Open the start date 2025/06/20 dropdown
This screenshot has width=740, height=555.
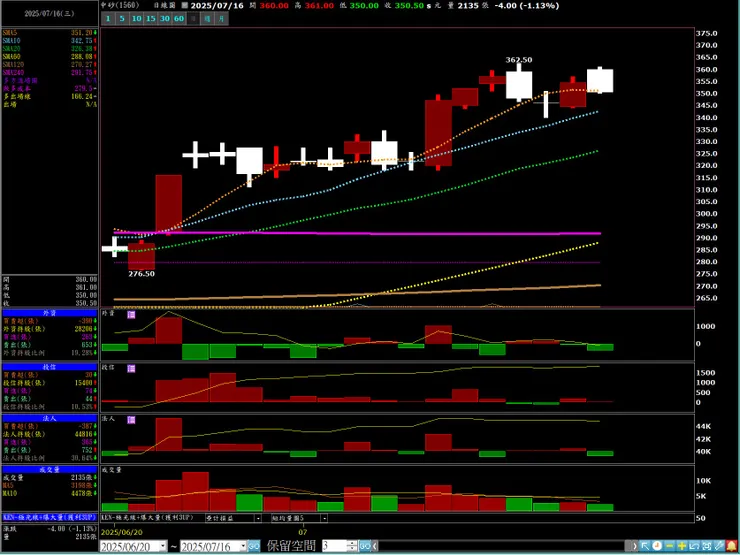pyautogui.click(x=163, y=546)
